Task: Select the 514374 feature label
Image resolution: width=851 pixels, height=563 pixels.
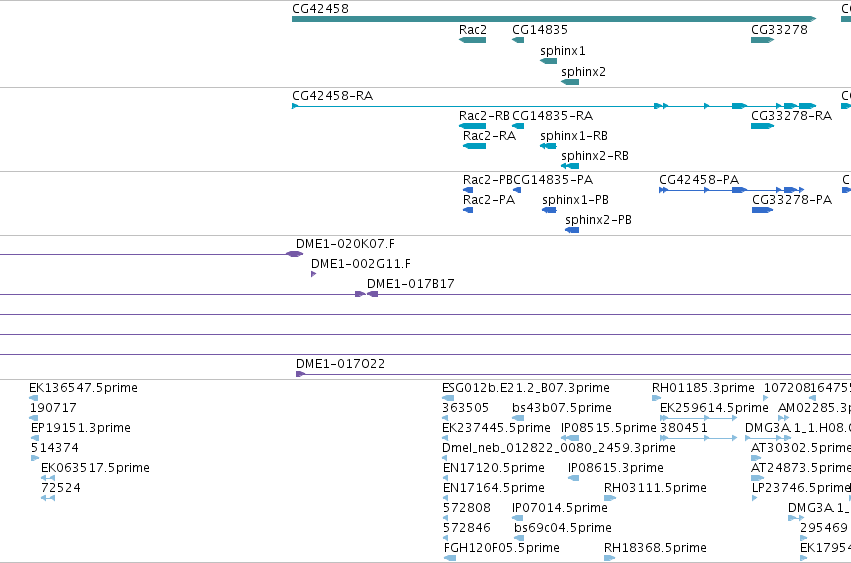Action: click(x=54, y=448)
